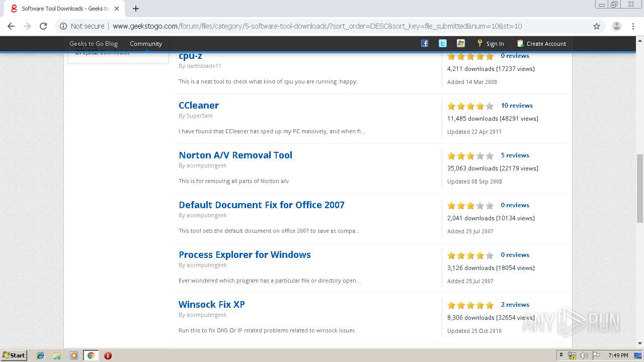Click cpu-z star rating

[470, 56]
